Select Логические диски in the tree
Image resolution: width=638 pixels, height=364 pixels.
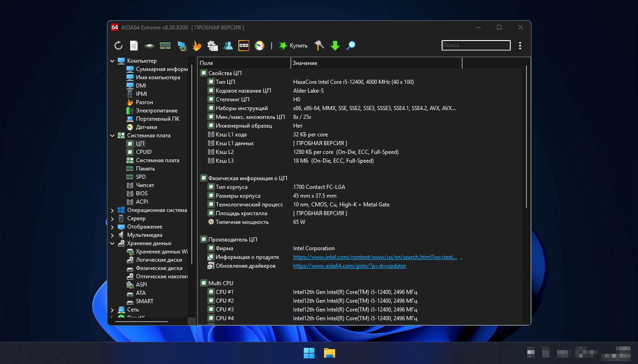pyautogui.click(x=154, y=260)
